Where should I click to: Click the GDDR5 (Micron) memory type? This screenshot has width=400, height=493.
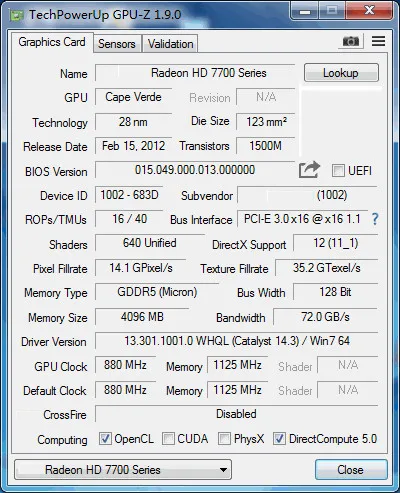point(157,292)
